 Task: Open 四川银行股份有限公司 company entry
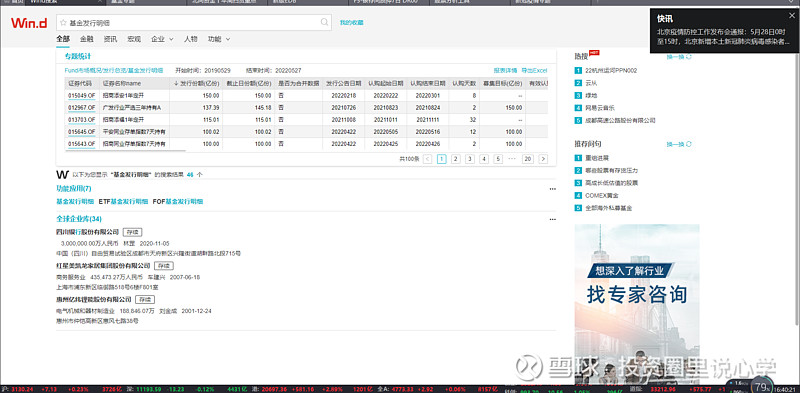[x=87, y=232]
